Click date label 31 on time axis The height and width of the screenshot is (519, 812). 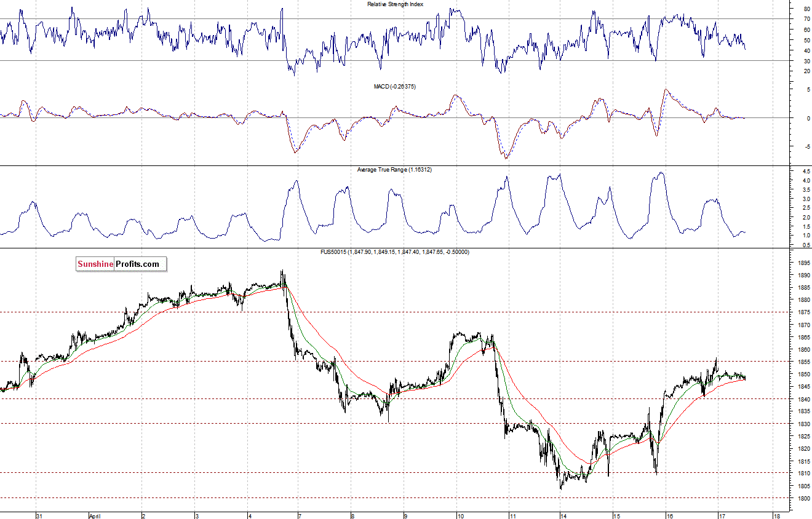click(x=39, y=515)
